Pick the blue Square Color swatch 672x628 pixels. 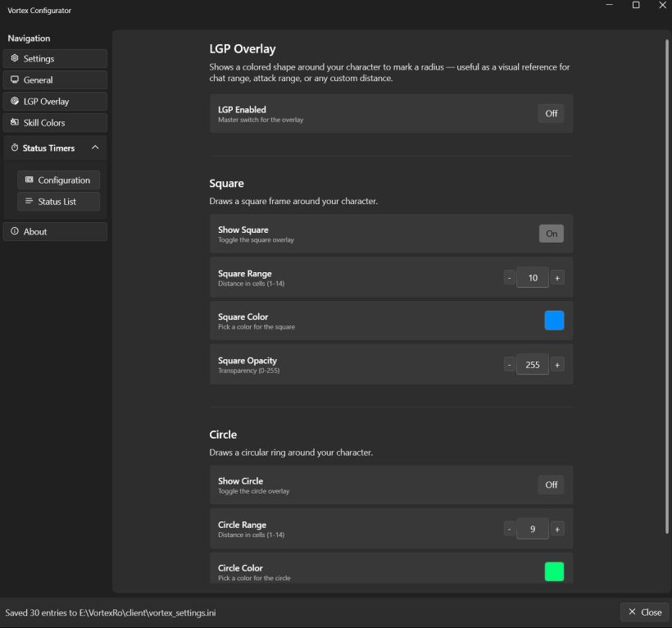554,321
